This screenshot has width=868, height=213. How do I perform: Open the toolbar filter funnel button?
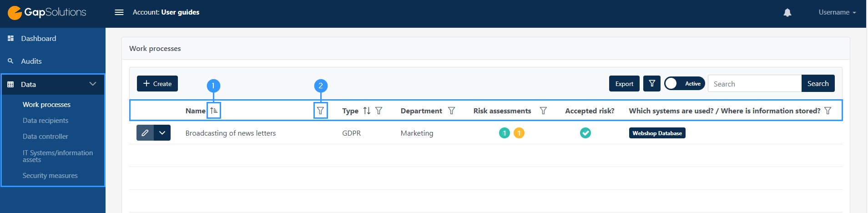click(x=652, y=84)
